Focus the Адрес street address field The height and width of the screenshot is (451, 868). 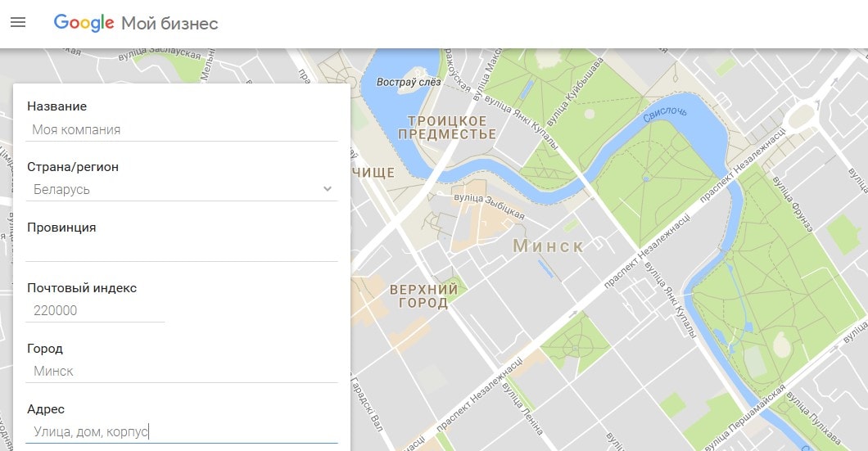tap(181, 431)
